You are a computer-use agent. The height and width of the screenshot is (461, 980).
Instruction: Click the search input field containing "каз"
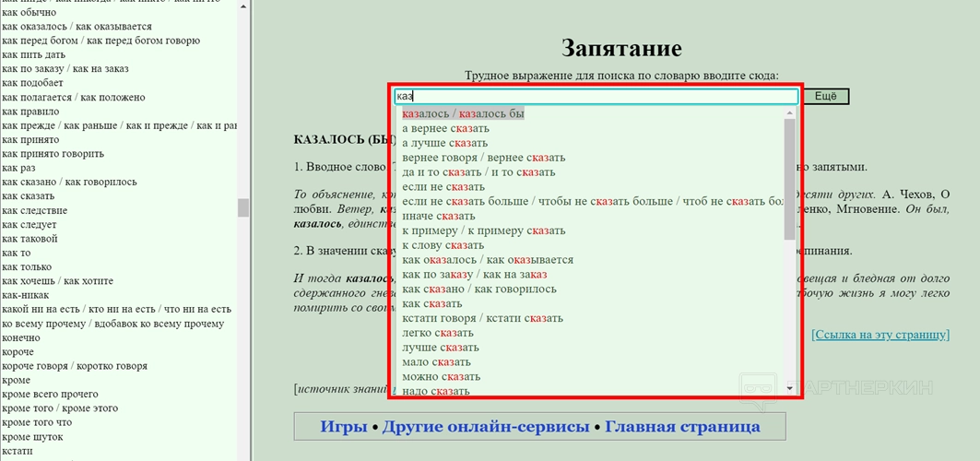(x=596, y=96)
